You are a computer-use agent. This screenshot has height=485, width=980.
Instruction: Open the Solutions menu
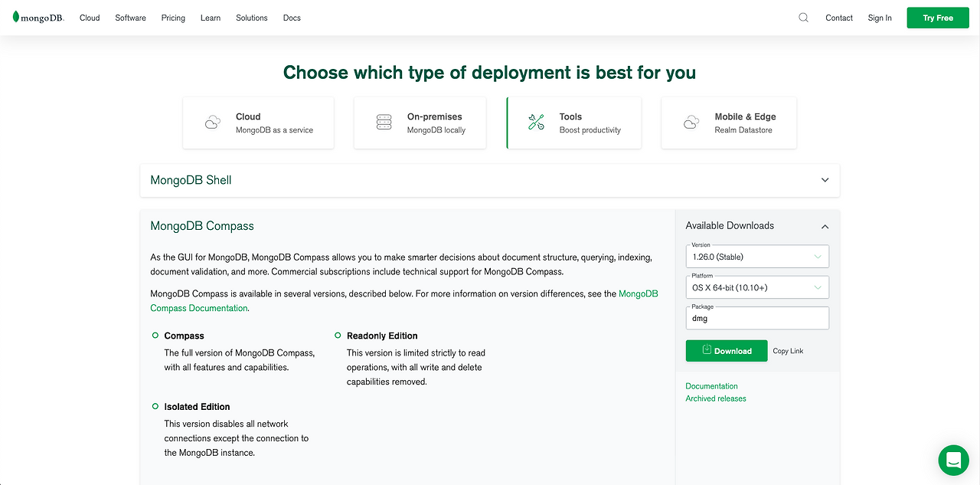(x=252, y=18)
